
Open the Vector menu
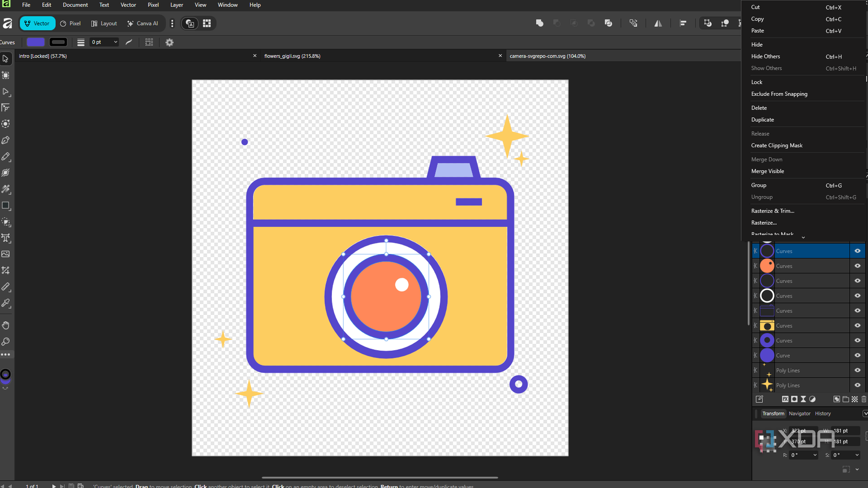128,5
